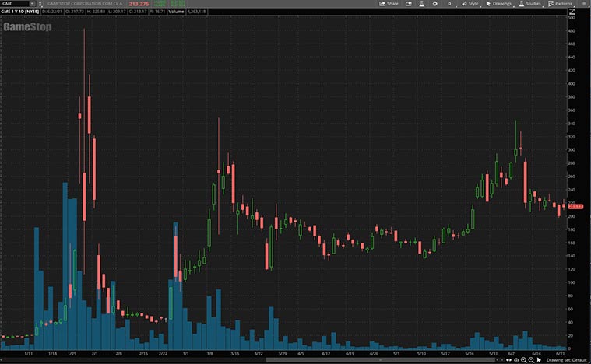Click the C: 213.17 close value

pos(138,12)
